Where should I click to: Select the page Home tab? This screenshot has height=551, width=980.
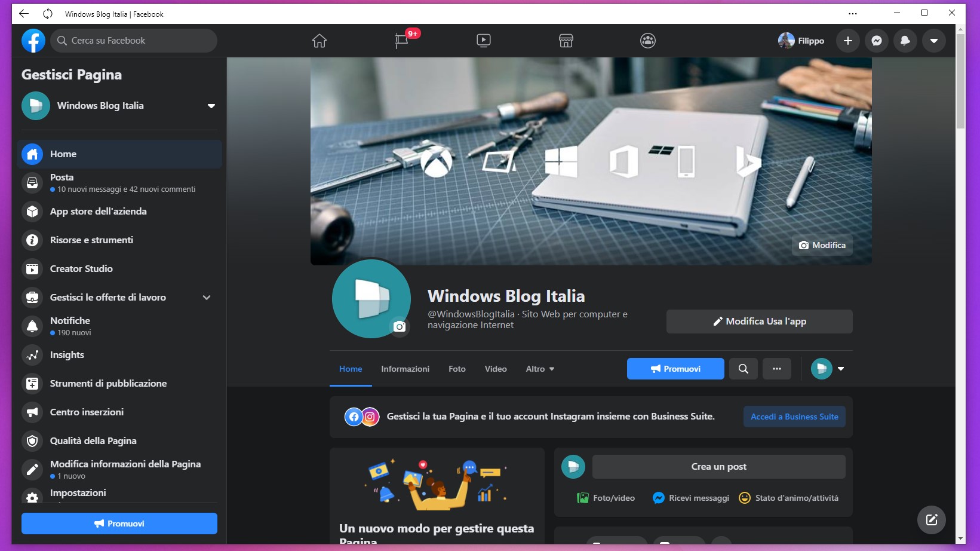click(351, 369)
